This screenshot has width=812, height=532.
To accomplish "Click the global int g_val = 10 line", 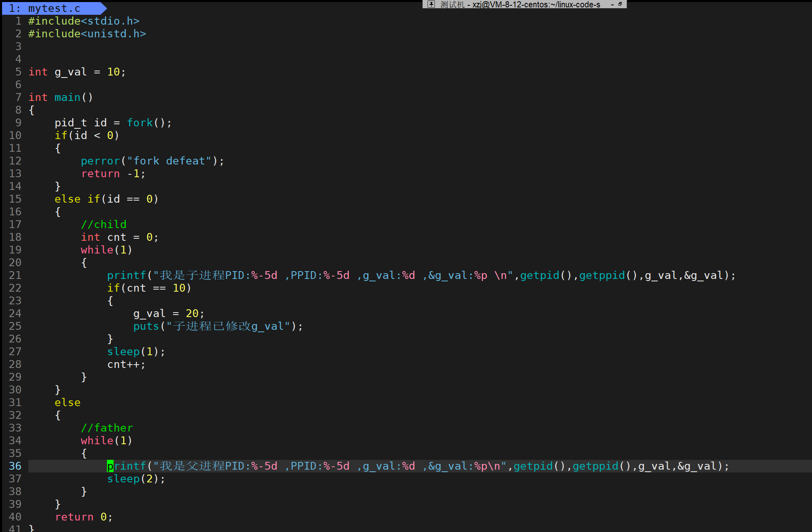I will coord(77,72).
